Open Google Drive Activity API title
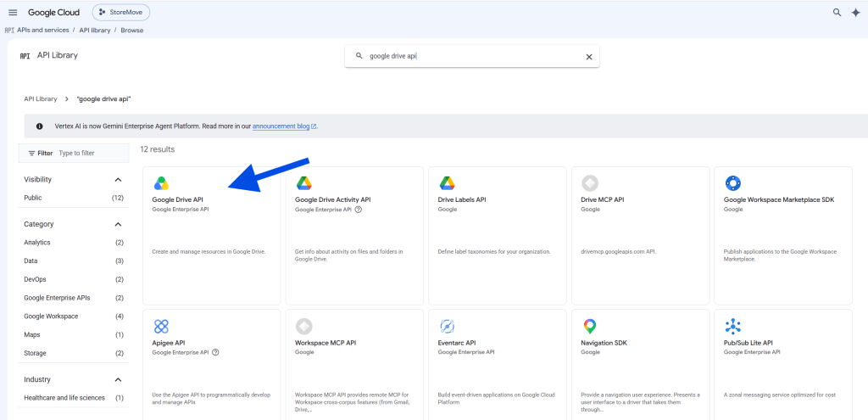Image resolution: width=868 pixels, height=420 pixels. point(332,199)
